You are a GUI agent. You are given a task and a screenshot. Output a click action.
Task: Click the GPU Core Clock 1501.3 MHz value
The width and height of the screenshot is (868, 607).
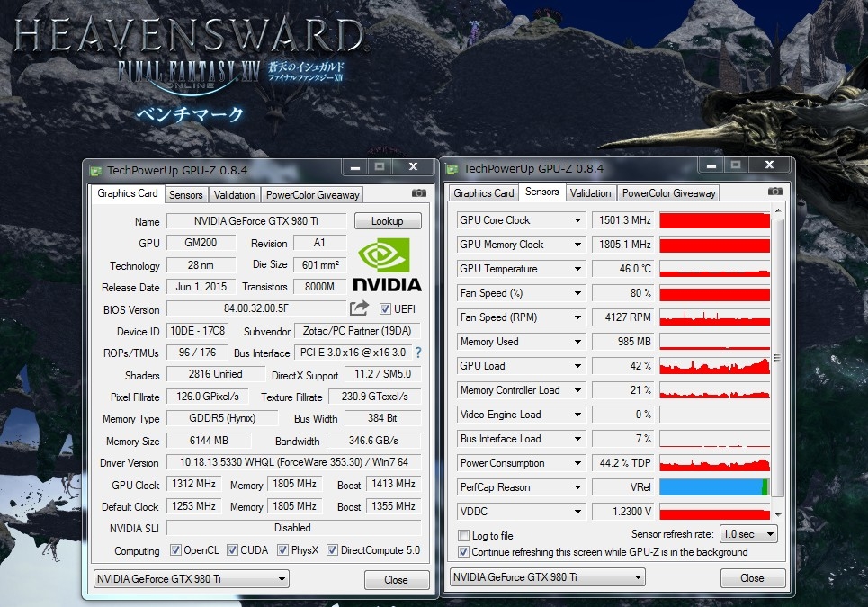[622, 220]
